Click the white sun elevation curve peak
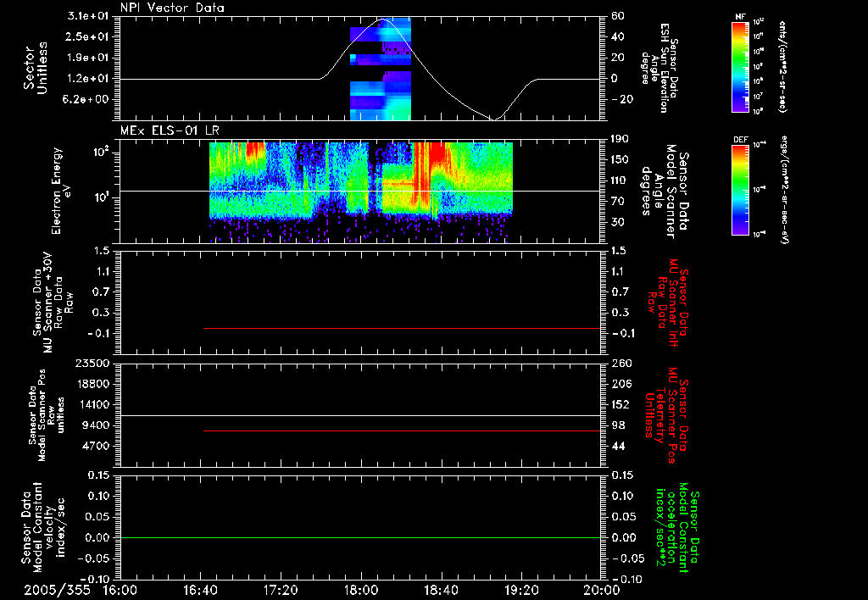868x600 pixels. tap(383, 19)
